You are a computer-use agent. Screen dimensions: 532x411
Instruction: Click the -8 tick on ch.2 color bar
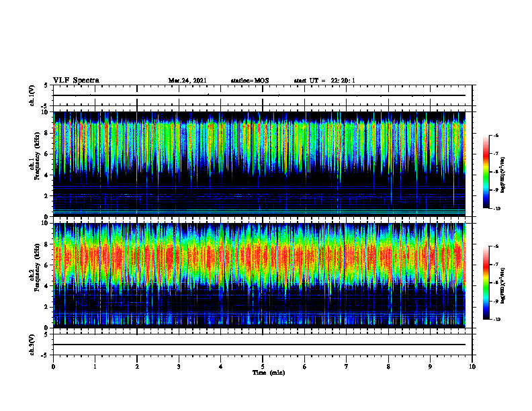[x=496, y=283]
